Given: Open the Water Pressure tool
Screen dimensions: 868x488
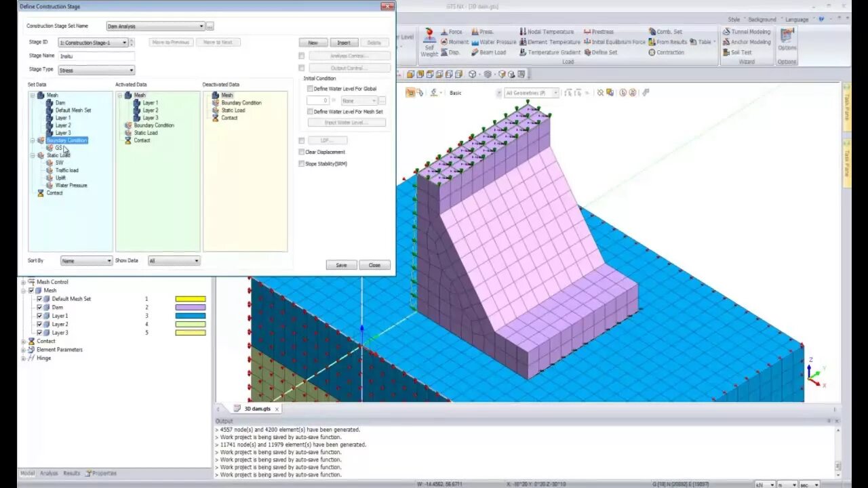Looking at the screenshot, I should [494, 42].
